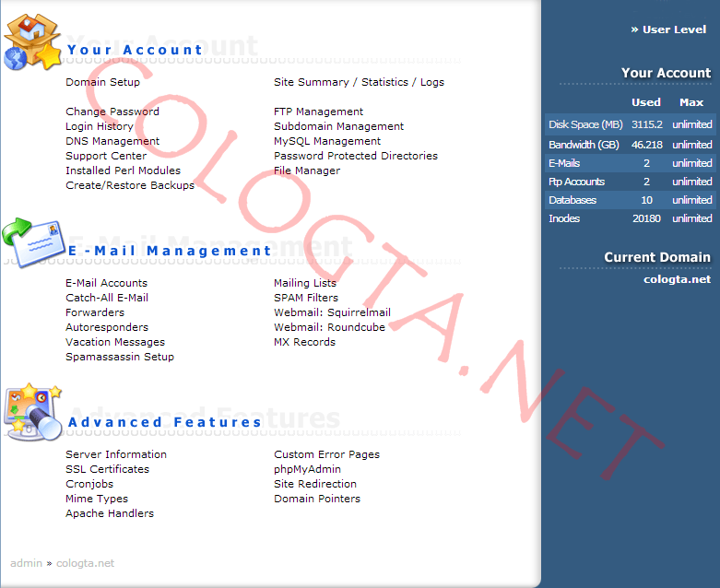Click the admin breadcrumb link
Viewport: 720px width, 588px height.
point(26,563)
